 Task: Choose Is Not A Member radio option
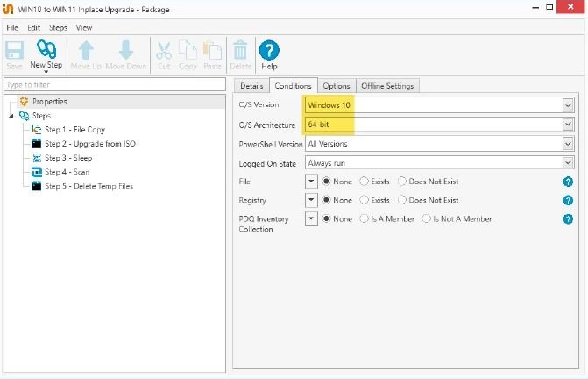coord(457,218)
